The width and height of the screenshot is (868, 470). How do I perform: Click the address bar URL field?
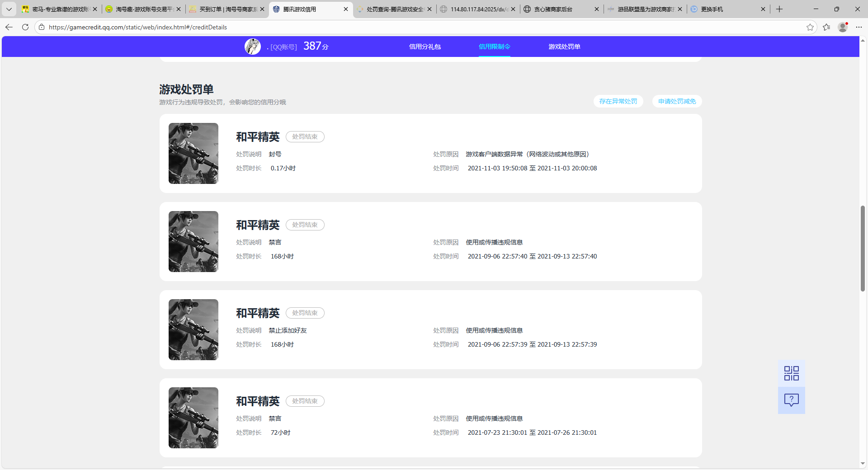tap(407, 27)
